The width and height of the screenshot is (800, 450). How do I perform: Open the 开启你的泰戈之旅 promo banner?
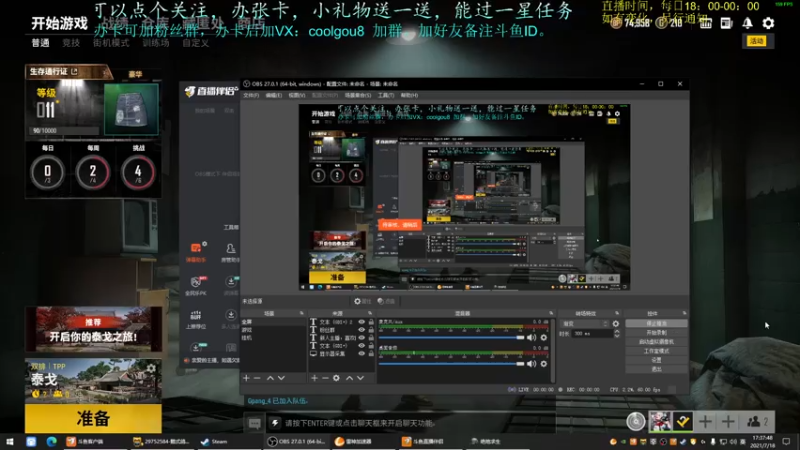click(93, 329)
